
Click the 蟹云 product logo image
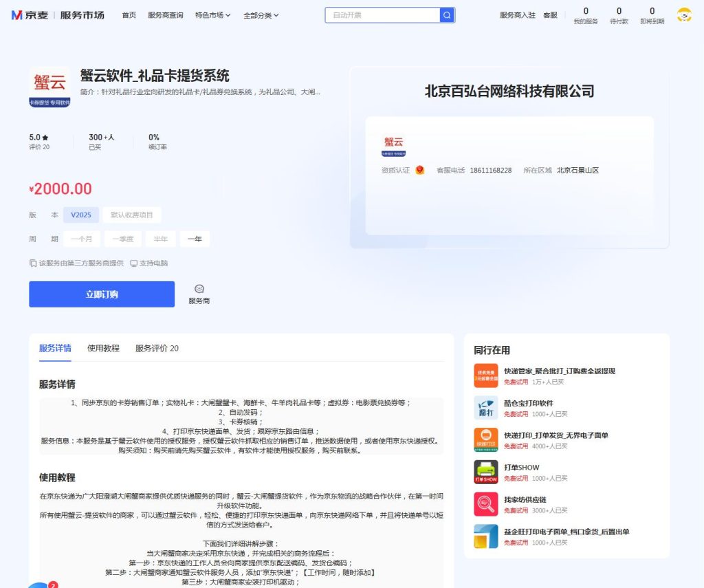coord(49,87)
